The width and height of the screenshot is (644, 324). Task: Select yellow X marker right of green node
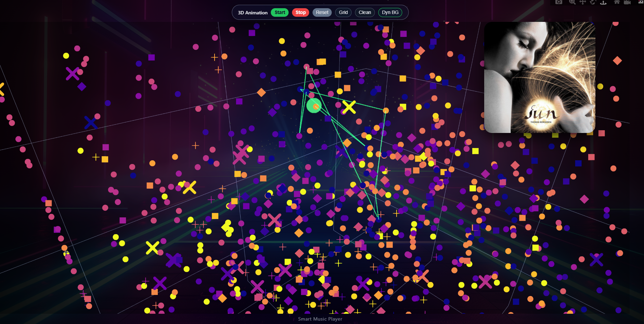pos(349,107)
